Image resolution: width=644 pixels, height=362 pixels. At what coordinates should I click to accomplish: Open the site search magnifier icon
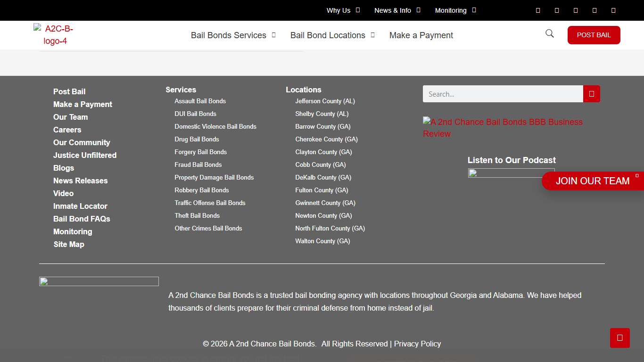tap(549, 33)
